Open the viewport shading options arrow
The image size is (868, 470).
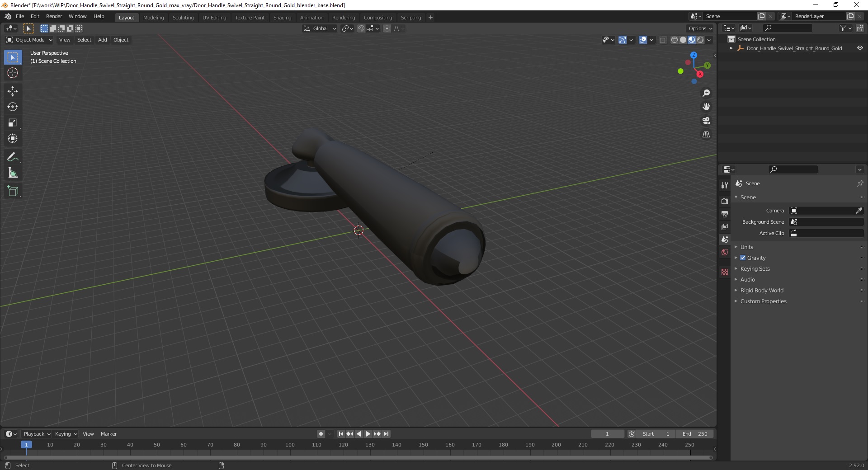(709, 40)
